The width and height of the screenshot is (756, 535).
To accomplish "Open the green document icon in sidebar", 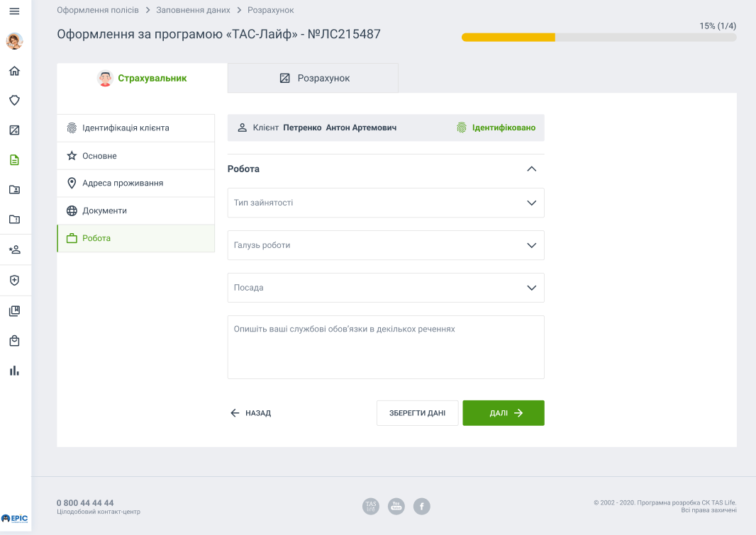I will 14,160.
